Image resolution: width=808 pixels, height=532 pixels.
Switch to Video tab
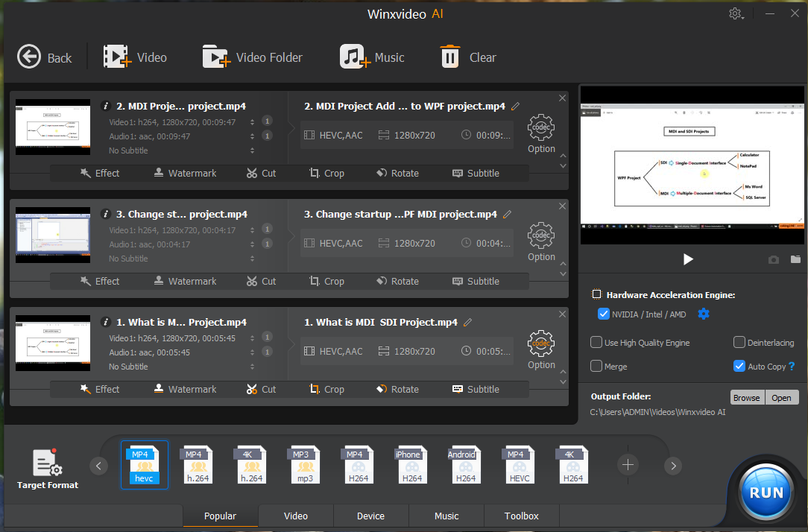tap(296, 516)
